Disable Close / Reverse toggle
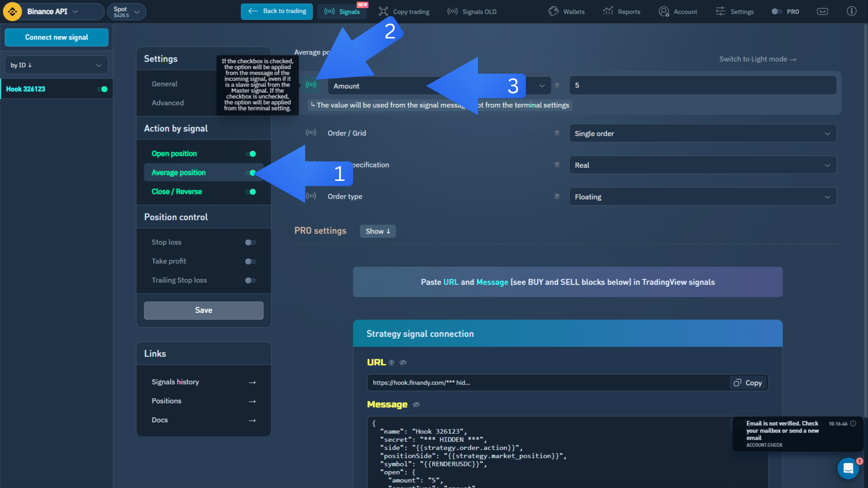 (251, 192)
